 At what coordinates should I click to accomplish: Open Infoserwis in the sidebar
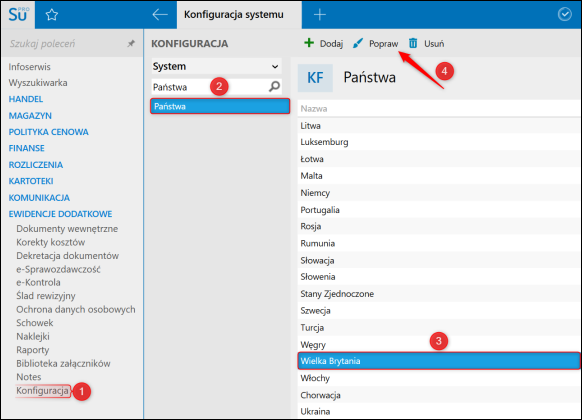(29, 67)
